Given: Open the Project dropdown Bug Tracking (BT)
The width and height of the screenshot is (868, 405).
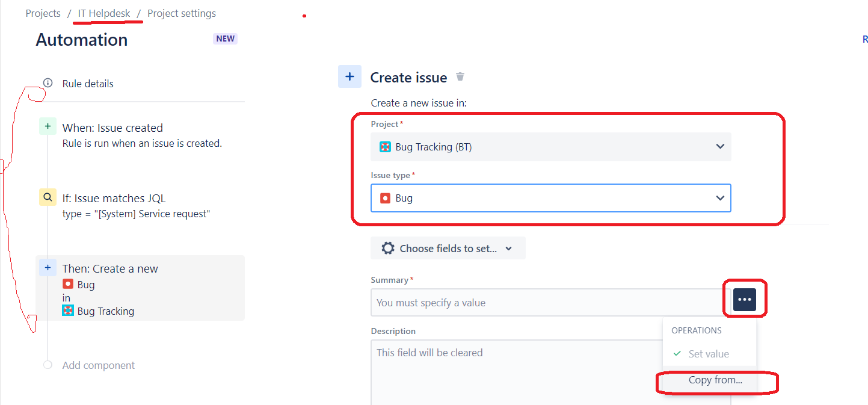Looking at the screenshot, I should (x=551, y=147).
